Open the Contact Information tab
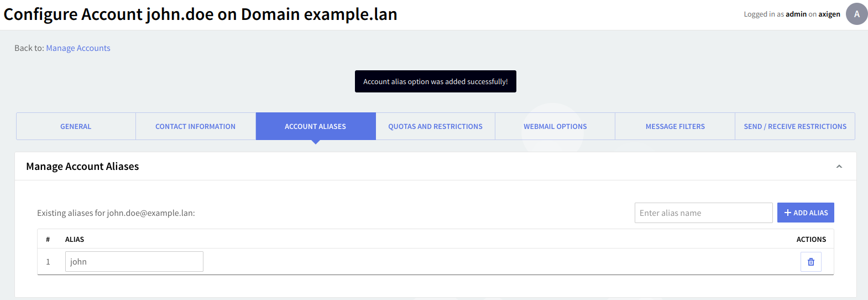 pos(195,126)
